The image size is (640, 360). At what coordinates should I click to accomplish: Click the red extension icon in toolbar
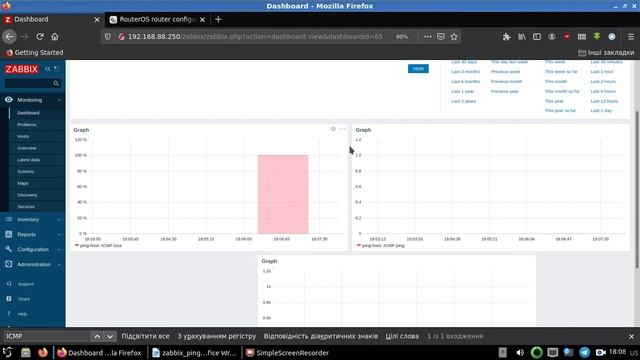click(567, 37)
